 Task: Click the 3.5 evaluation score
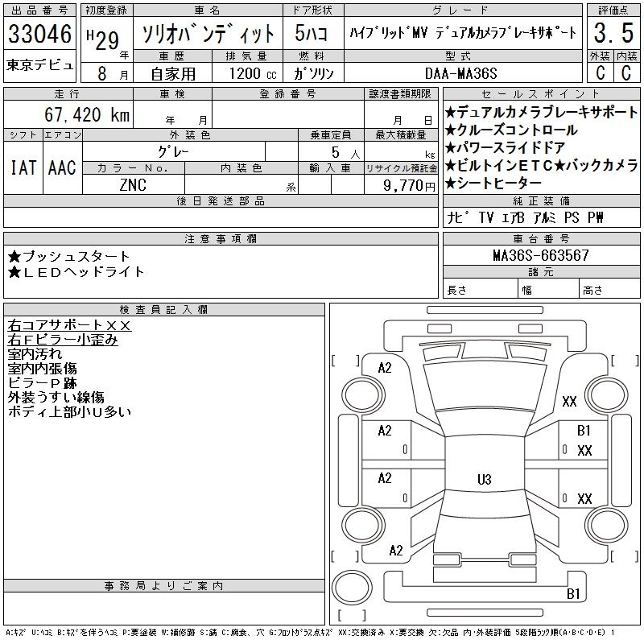(x=611, y=34)
